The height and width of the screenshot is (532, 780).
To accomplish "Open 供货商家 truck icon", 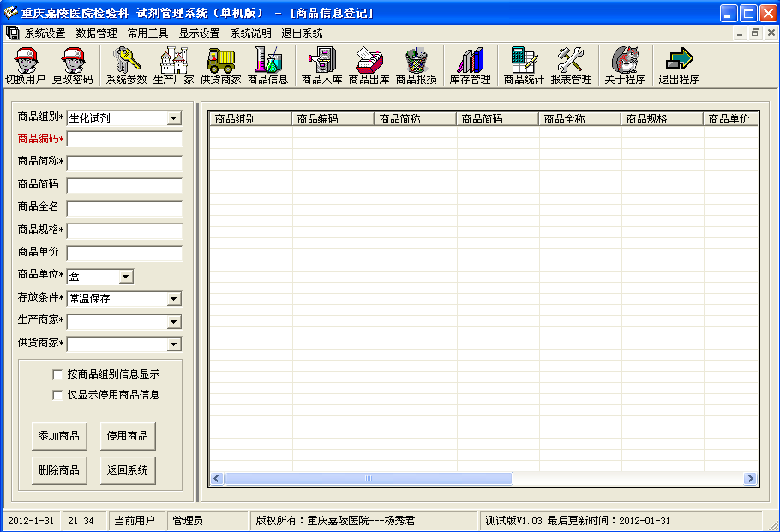I will (221, 66).
